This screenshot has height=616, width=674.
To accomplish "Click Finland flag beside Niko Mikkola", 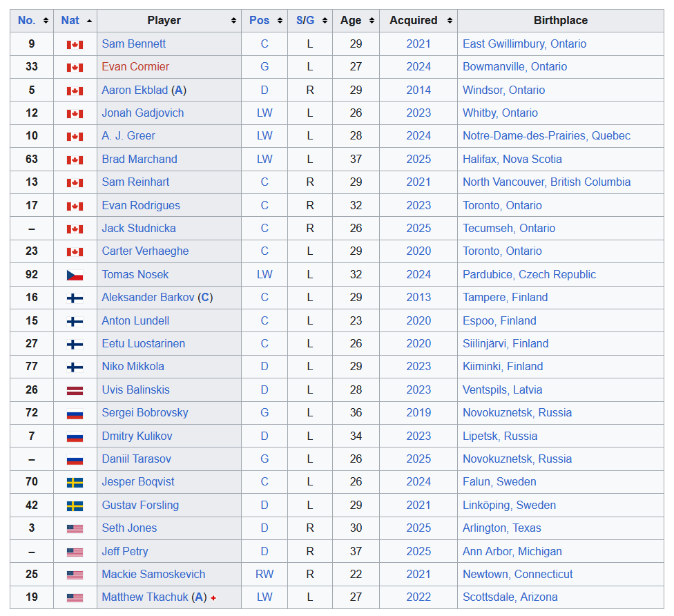I will pyautogui.click(x=75, y=367).
